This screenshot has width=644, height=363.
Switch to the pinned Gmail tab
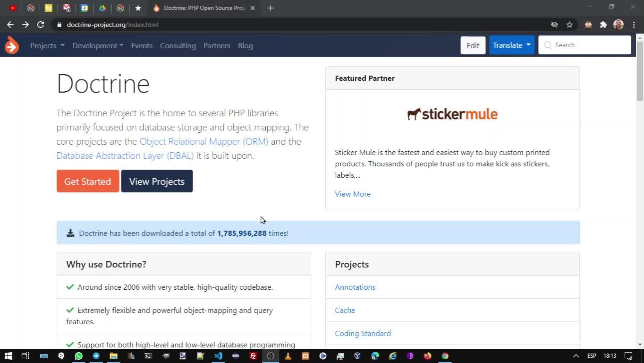pos(67,8)
